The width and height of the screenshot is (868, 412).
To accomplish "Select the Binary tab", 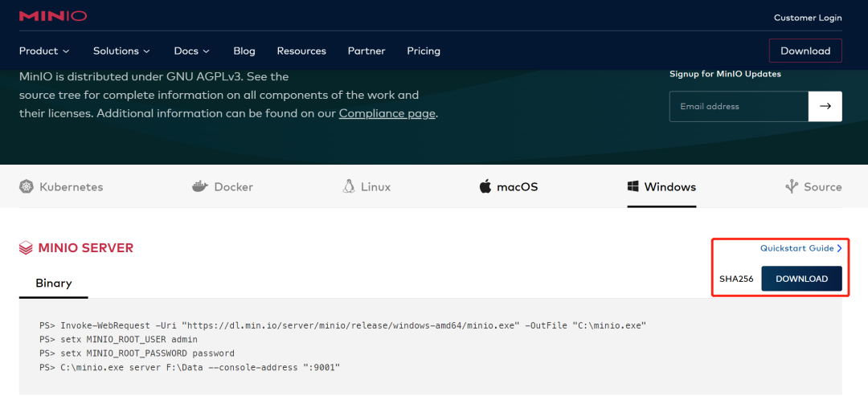I will 54,284.
